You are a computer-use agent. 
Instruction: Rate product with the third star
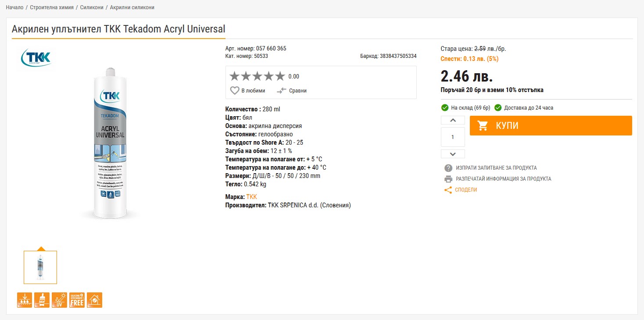point(258,76)
